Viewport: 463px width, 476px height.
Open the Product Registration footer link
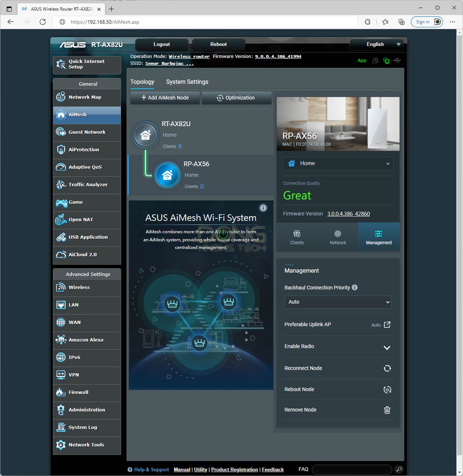coord(235,470)
